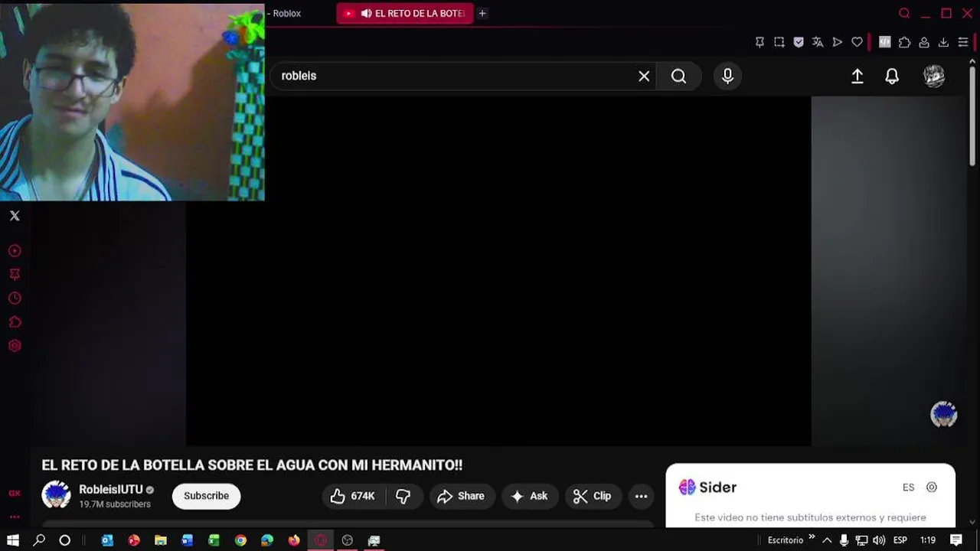This screenshot has height=551, width=980.
Task: Launch PowerPoint from the taskbar
Action: 134,540
